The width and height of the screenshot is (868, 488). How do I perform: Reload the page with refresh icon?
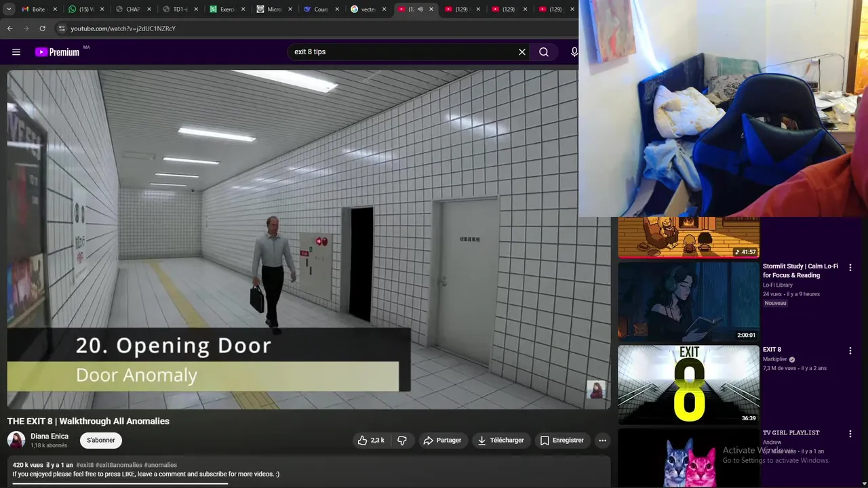click(43, 28)
